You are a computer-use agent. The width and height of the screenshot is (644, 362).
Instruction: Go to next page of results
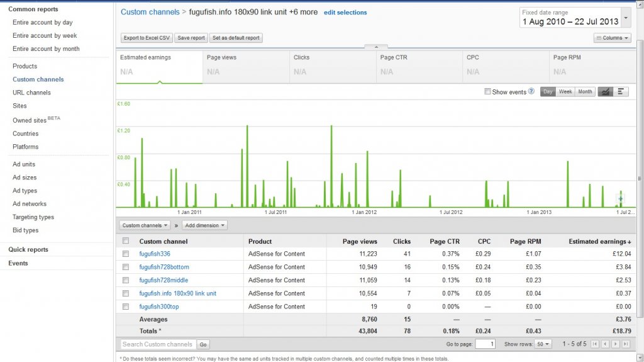615,344
